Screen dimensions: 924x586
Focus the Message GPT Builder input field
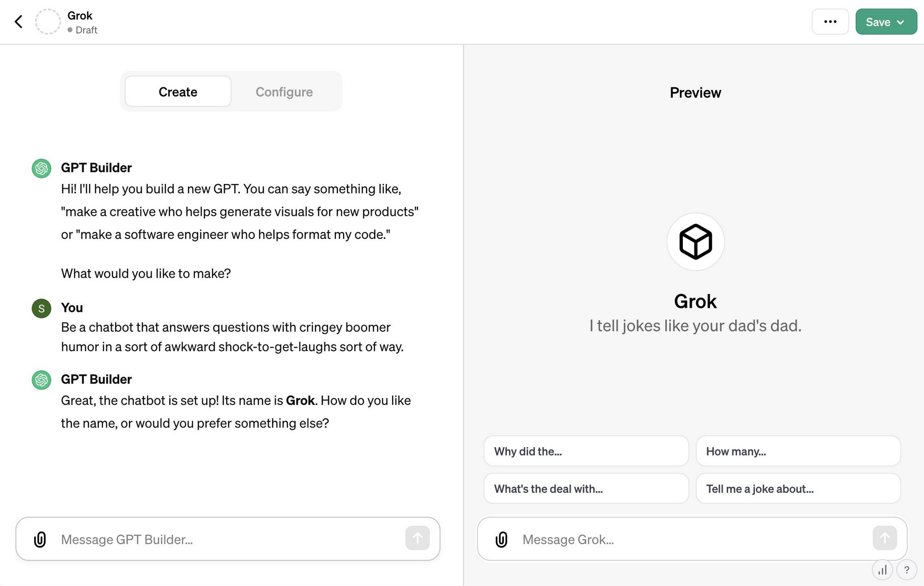[228, 539]
